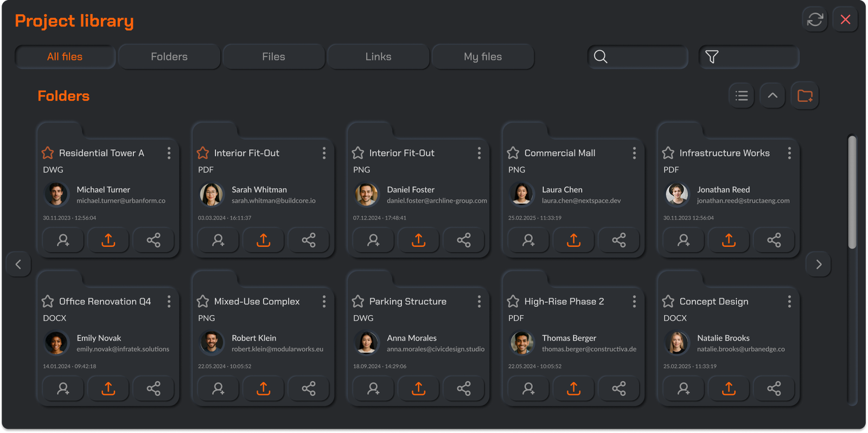The width and height of the screenshot is (868, 433).
Task: Click email michael.turner@urbanform.co
Action: coord(121,201)
